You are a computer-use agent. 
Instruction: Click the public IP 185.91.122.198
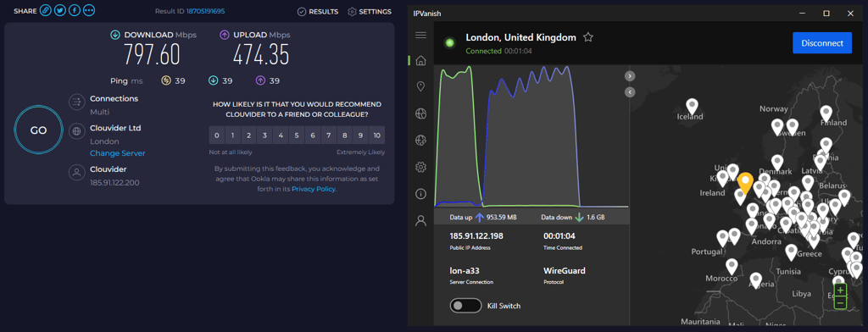tap(476, 236)
